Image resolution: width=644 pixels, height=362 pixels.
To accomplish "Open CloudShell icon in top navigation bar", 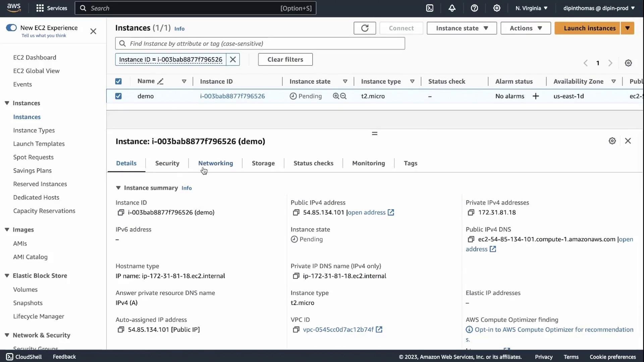I will click(x=430, y=8).
